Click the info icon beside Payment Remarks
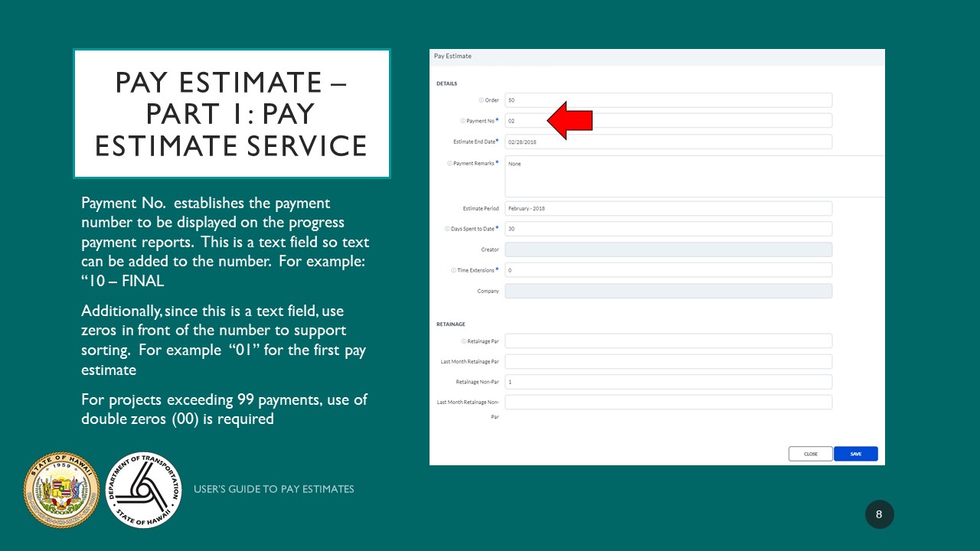Viewport: 980px width, 551px height. [449, 163]
